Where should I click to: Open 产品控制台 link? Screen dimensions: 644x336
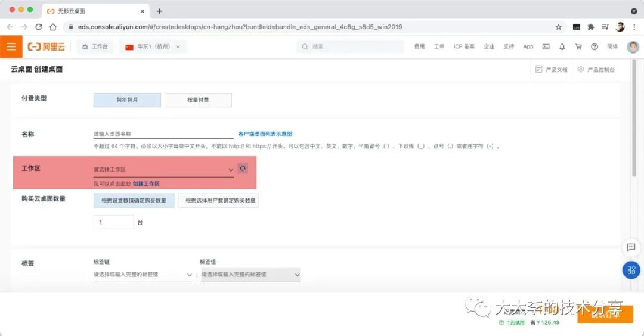click(596, 70)
